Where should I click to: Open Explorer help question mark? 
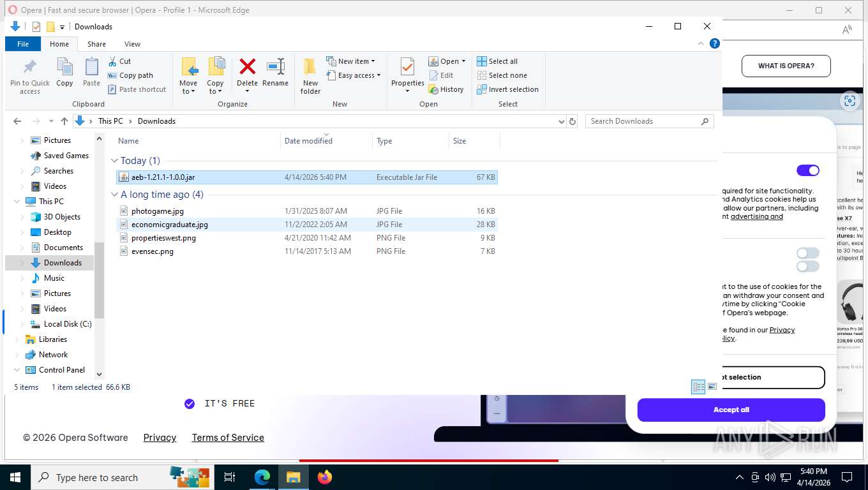point(715,43)
